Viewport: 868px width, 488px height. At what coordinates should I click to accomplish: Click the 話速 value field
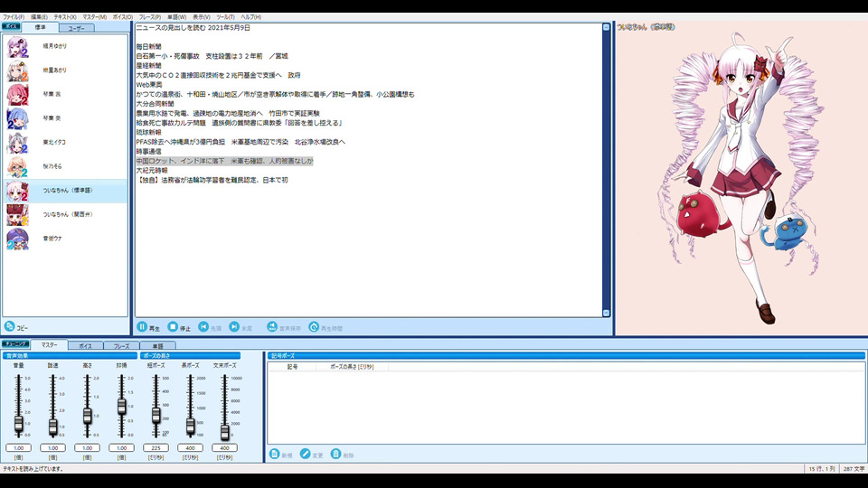pos(53,447)
